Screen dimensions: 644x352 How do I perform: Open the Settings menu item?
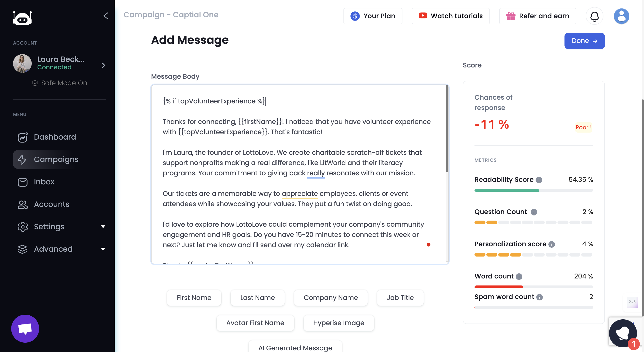pyautogui.click(x=59, y=227)
